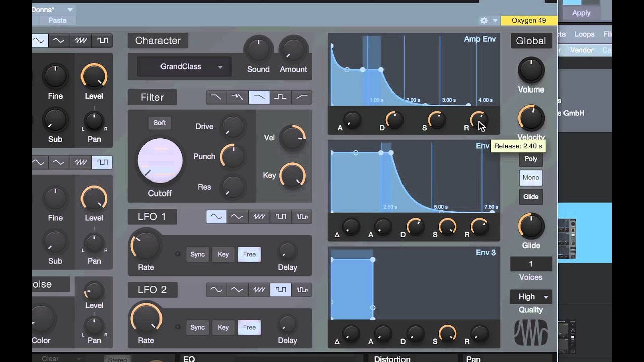Image resolution: width=644 pixels, height=362 pixels.
Task: Select the sine waveform for LFO 1
Action: pyautogui.click(x=216, y=217)
